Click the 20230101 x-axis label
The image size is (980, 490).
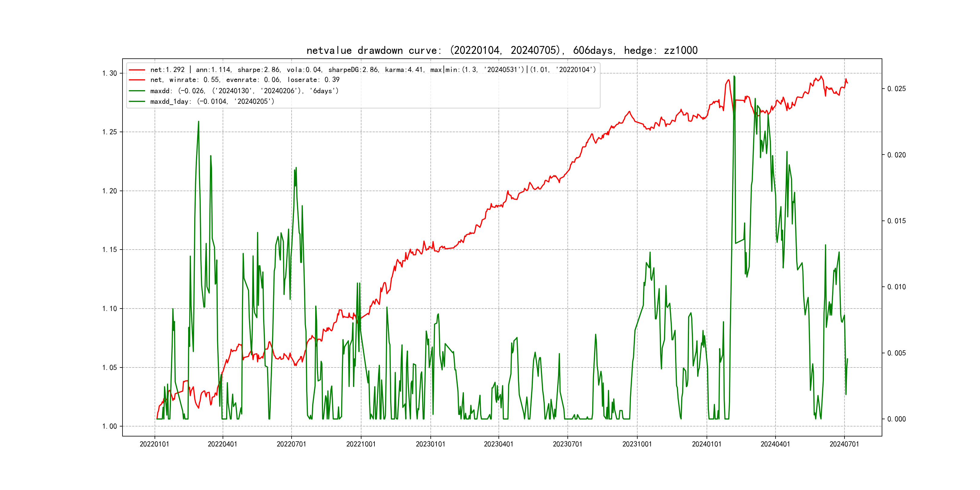tap(430, 444)
